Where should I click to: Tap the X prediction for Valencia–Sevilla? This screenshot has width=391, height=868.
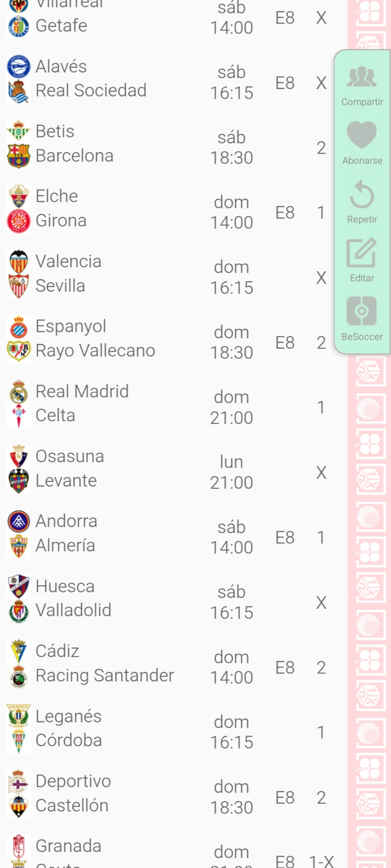(x=321, y=278)
